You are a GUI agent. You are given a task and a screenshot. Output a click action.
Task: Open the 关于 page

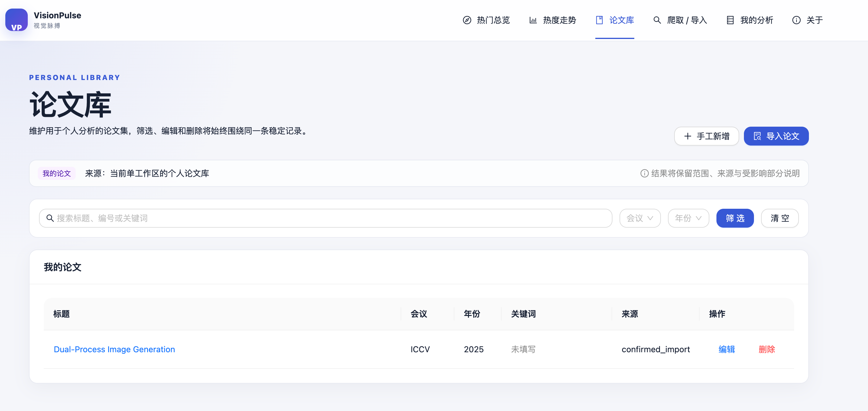pos(807,20)
